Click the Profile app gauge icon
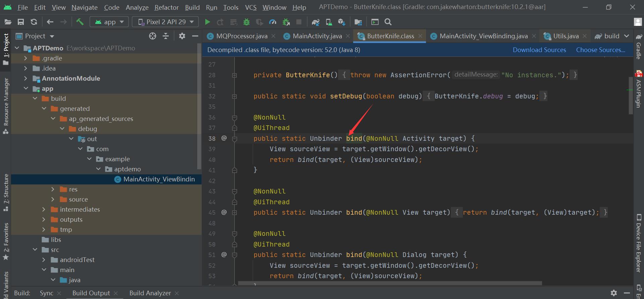This screenshot has height=299, width=644. pos(273,22)
